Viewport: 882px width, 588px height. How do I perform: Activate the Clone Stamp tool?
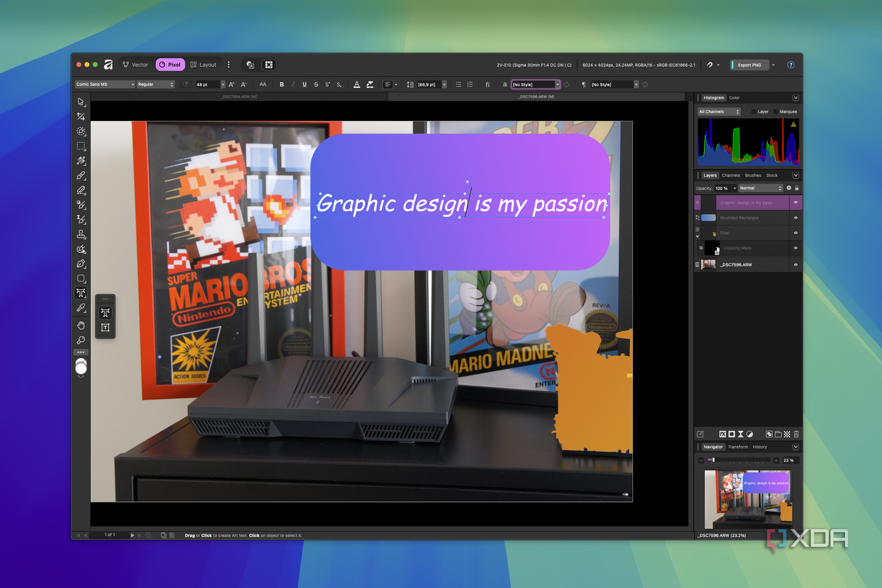81,234
